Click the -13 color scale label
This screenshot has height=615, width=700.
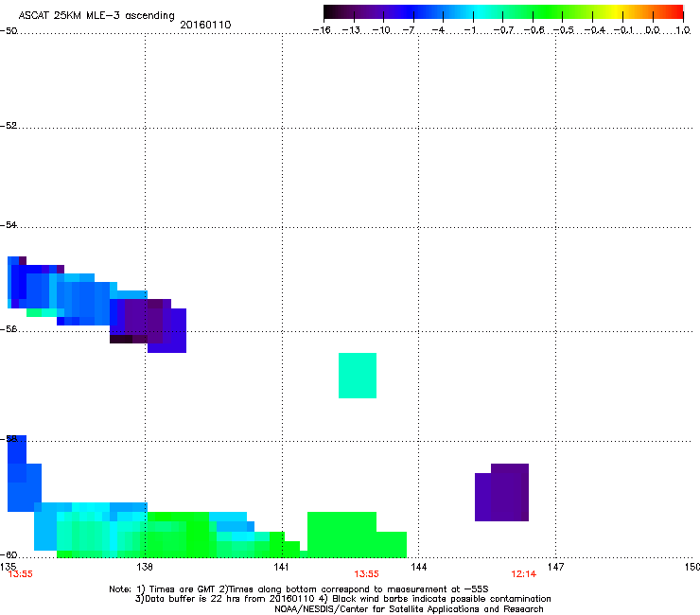[x=351, y=30]
